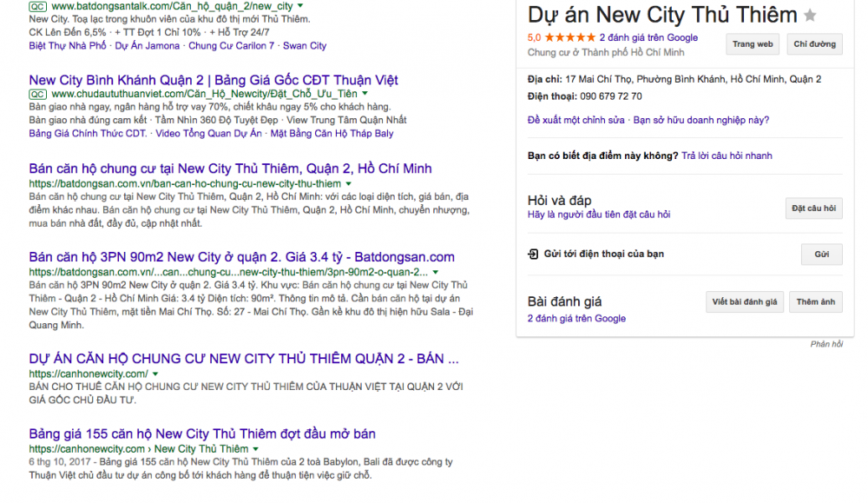Click the five-star rating icons
The width and height of the screenshot is (868, 503).
(x=569, y=38)
